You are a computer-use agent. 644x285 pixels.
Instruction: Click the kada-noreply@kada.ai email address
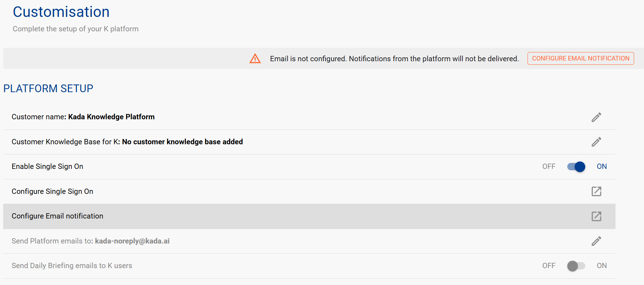[x=132, y=241]
